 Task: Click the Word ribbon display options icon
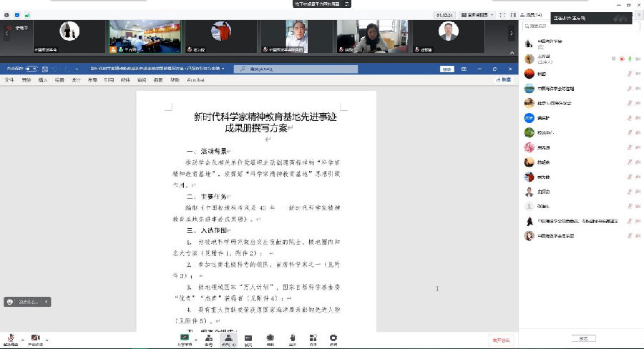click(x=464, y=69)
